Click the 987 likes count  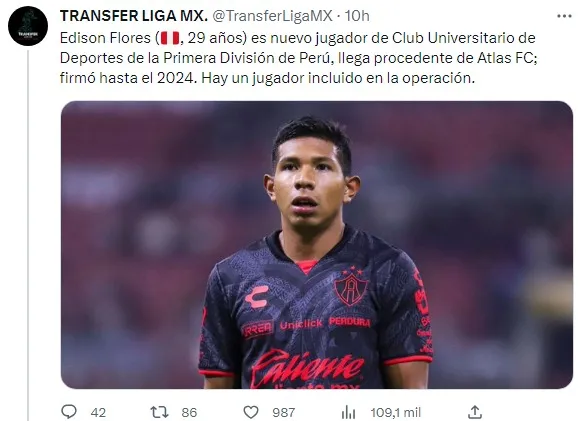point(283,412)
